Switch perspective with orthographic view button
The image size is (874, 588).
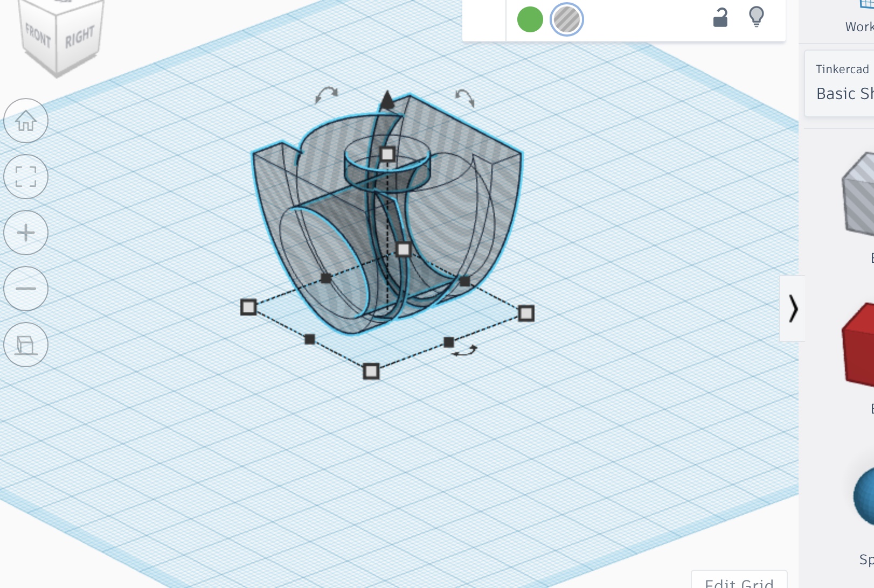(26, 345)
